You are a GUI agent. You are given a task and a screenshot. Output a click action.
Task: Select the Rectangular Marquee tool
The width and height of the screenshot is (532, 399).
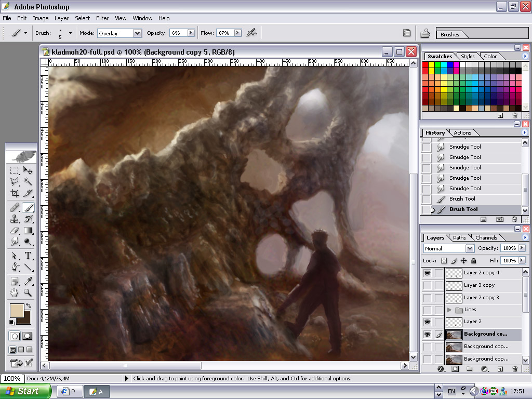14,170
